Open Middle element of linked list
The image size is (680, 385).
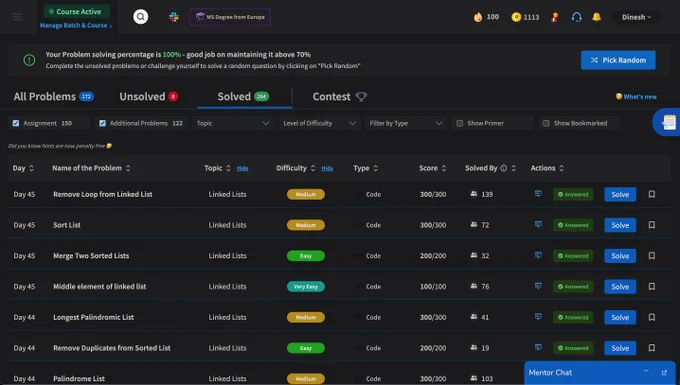(99, 287)
